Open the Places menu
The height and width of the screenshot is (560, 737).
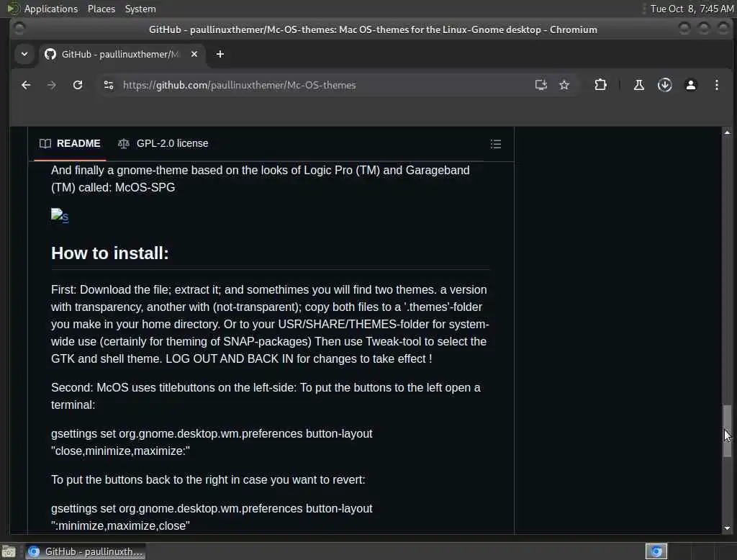tap(101, 9)
